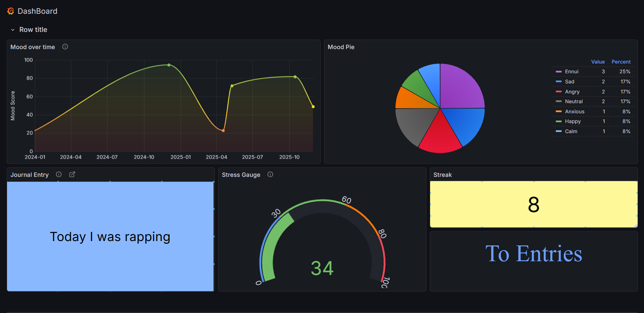Toggle Angry series in pie legend
Screen dimensions: 644x313
coord(572,92)
